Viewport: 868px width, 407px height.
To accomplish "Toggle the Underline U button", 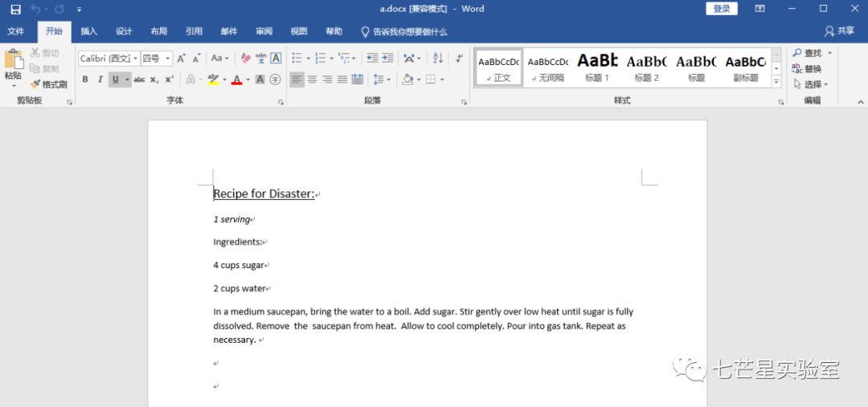I will (x=115, y=79).
